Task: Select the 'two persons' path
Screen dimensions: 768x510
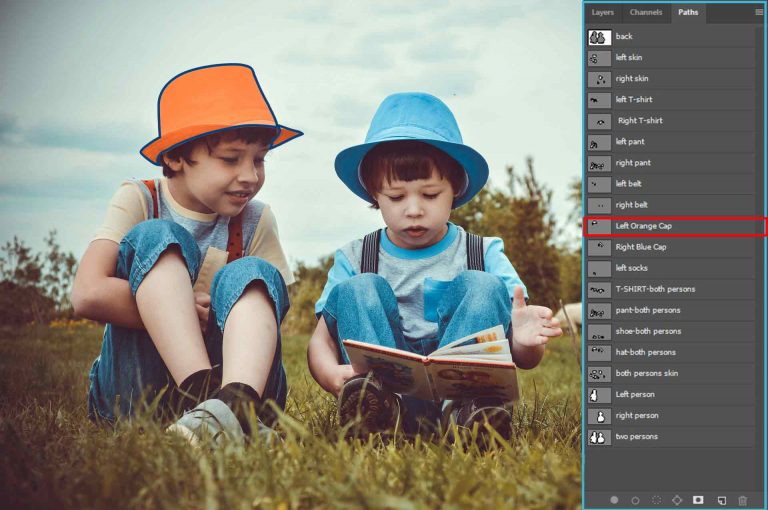Action: click(671, 437)
